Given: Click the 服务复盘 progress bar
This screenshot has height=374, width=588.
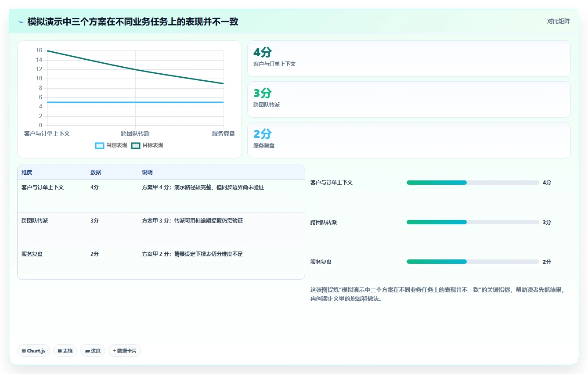Looking at the screenshot, I should tap(473, 262).
